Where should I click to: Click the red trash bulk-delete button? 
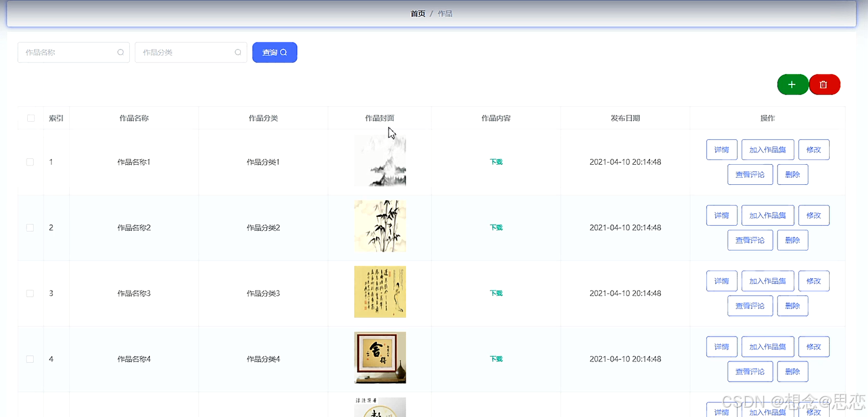pyautogui.click(x=824, y=84)
